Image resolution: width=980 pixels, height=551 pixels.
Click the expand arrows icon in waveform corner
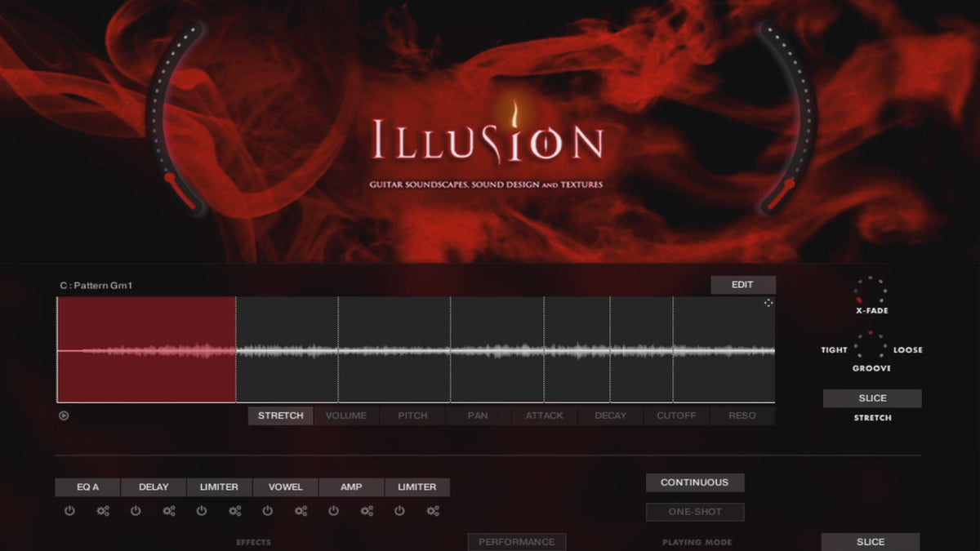[768, 303]
